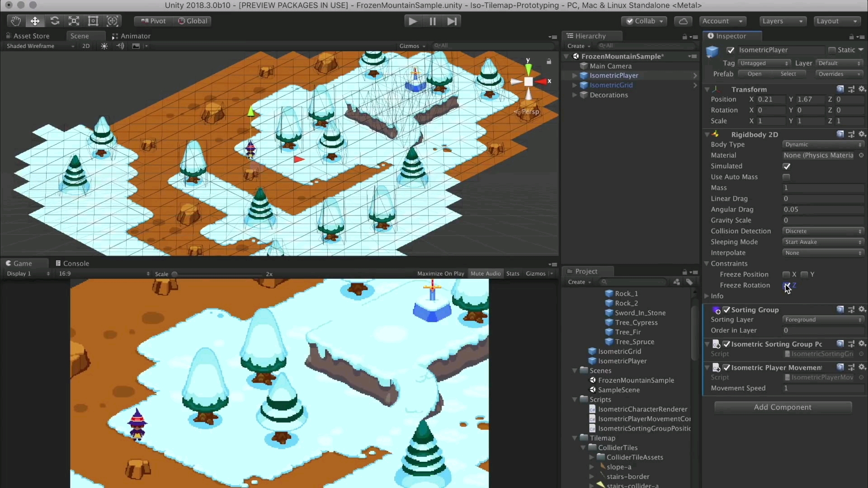
Task: Switch to the Console tab
Action: pyautogui.click(x=72, y=263)
